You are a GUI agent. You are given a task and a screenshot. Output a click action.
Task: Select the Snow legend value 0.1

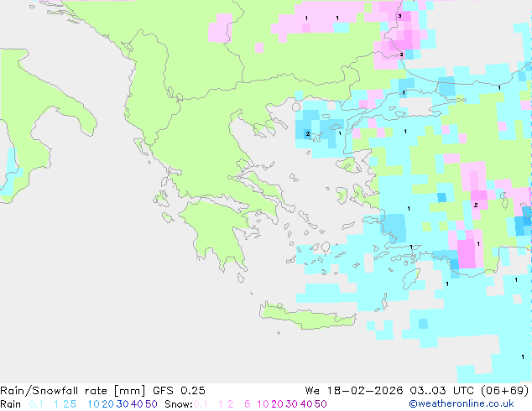pyautogui.click(x=201, y=404)
